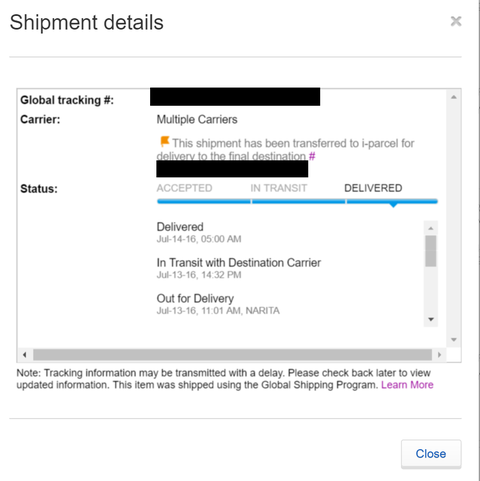Viewport: 480px width, 481px height.
Task: Select the IN TRANSIT status stage
Action: click(279, 188)
